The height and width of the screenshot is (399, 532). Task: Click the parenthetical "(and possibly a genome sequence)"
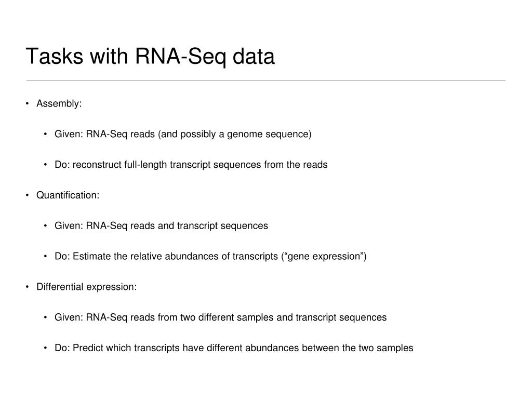234,135
